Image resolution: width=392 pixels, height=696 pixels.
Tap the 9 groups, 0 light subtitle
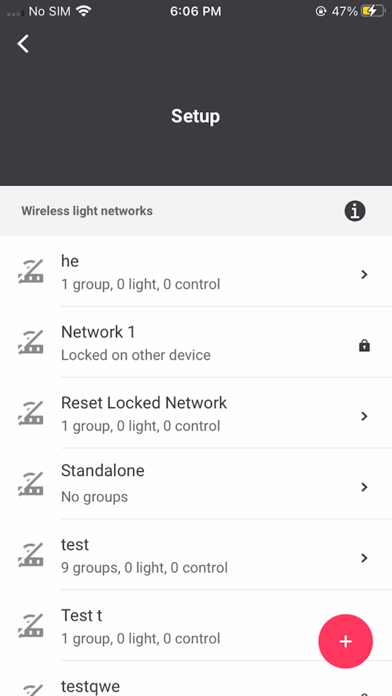[x=144, y=568]
